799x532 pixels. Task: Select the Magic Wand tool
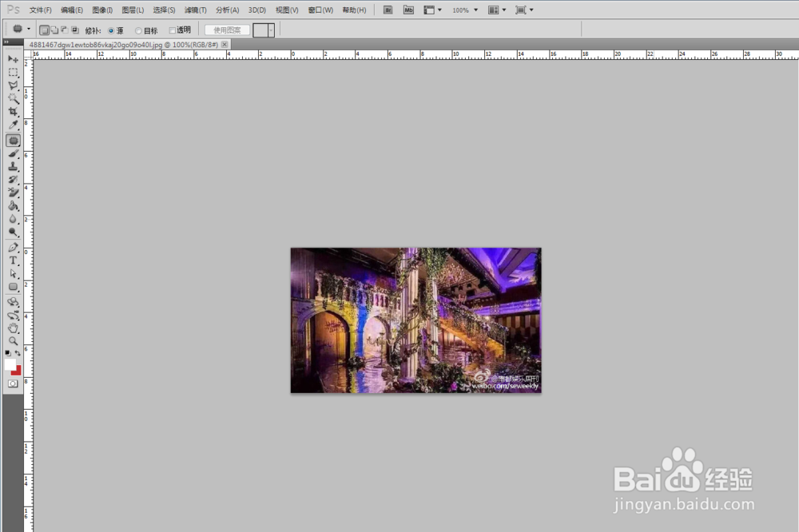click(13, 98)
